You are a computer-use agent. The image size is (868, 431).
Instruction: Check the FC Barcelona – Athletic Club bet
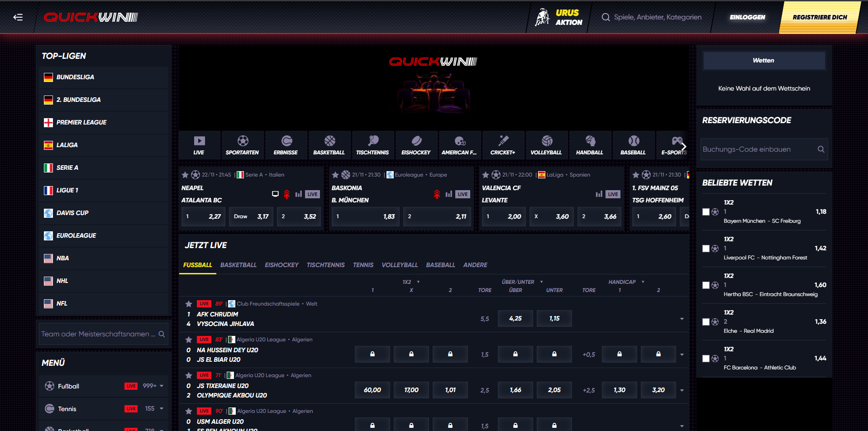click(x=706, y=358)
